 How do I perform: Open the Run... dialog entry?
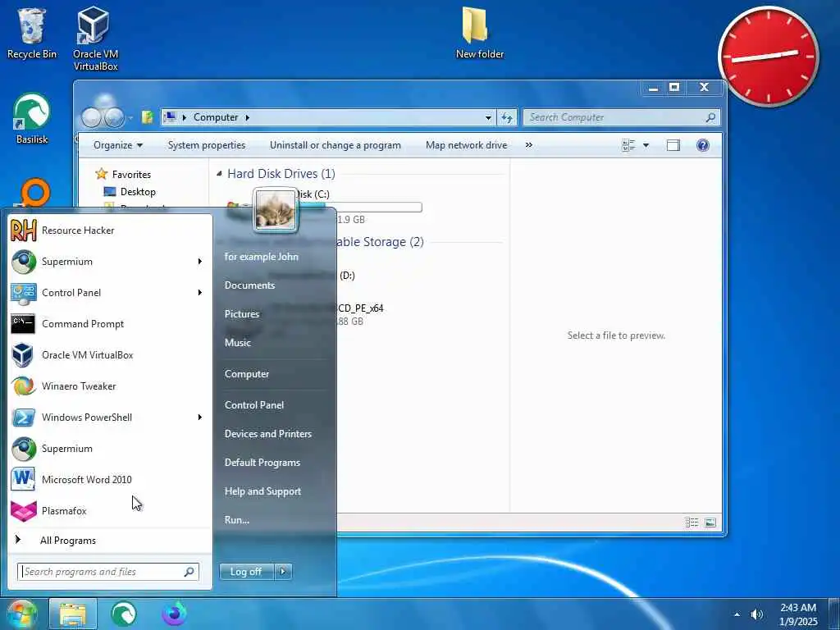[237, 519]
